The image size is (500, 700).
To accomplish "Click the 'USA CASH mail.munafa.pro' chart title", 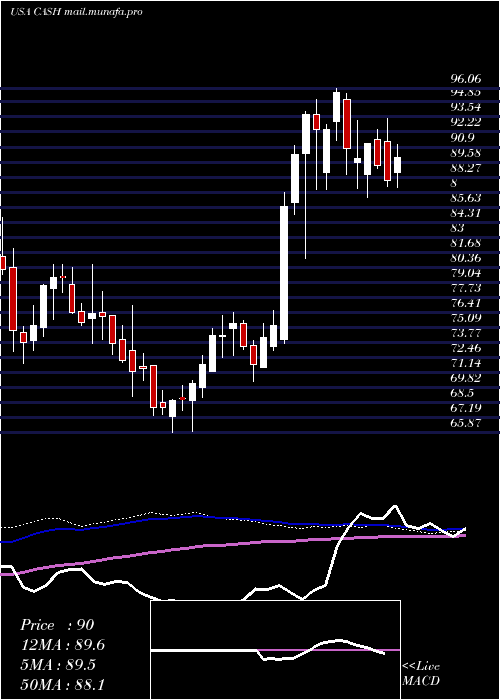I will pyautogui.click(x=76, y=12).
